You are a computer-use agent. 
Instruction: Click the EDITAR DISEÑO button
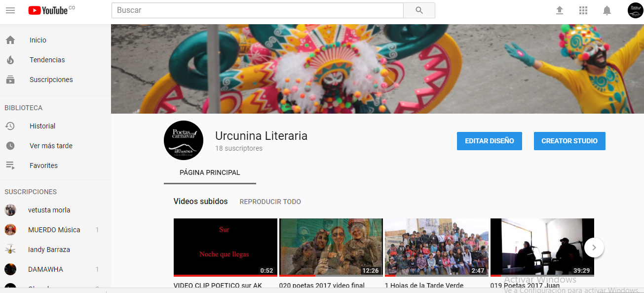pyautogui.click(x=490, y=141)
